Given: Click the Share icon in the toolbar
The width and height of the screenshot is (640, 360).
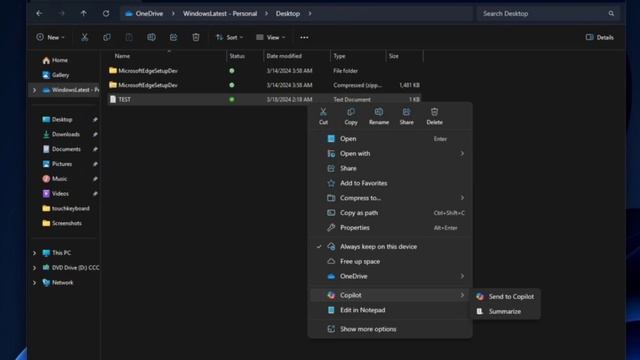Looking at the screenshot, I should coord(173,37).
